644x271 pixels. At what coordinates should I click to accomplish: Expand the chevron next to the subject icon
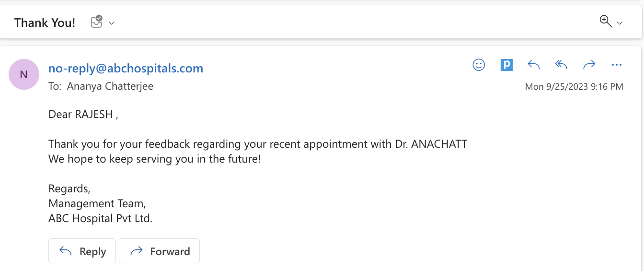click(x=112, y=23)
